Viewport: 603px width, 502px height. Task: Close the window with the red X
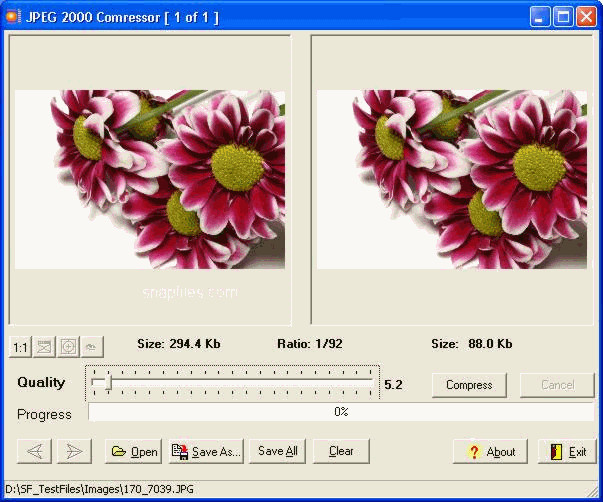tap(586, 17)
